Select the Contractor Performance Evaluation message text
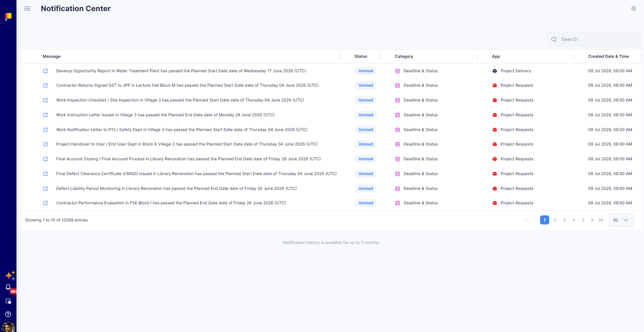Viewport: 644px width, 332px height. point(171,203)
